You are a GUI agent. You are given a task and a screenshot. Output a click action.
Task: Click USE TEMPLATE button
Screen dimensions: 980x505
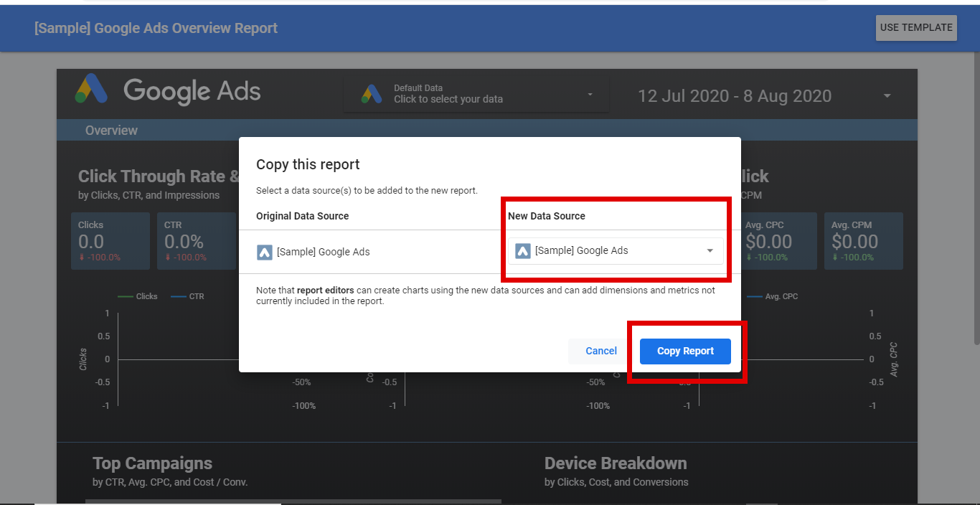pos(916,27)
